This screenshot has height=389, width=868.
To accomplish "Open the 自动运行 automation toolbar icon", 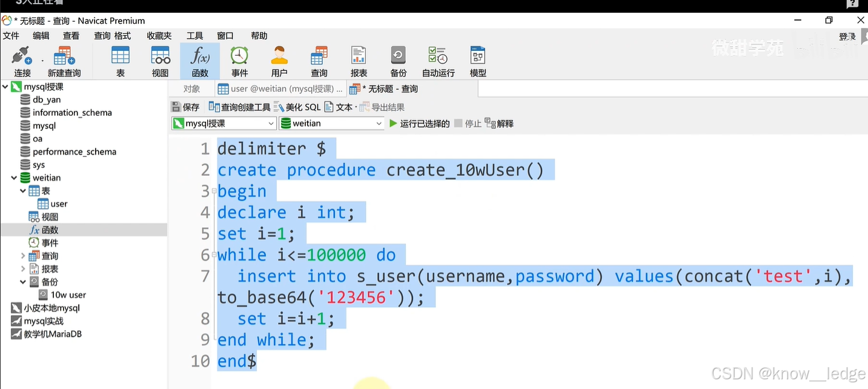I will [438, 61].
